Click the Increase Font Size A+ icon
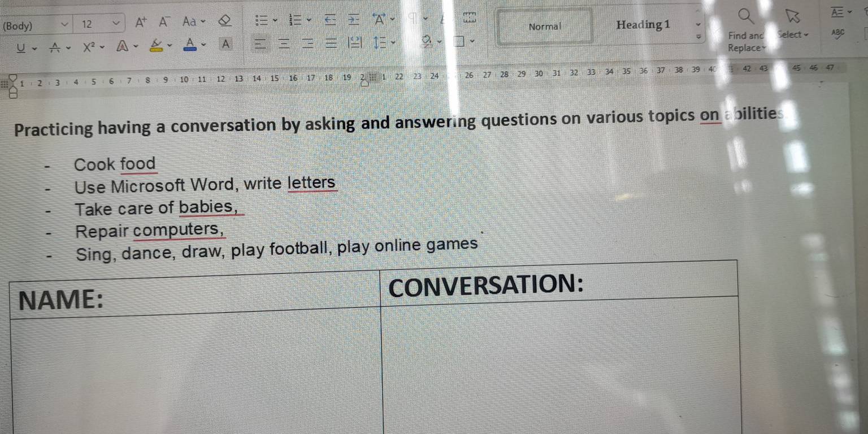 (141, 23)
